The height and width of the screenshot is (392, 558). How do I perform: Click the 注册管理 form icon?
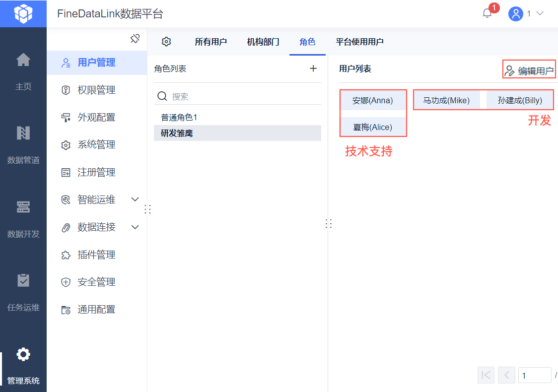[66, 173]
